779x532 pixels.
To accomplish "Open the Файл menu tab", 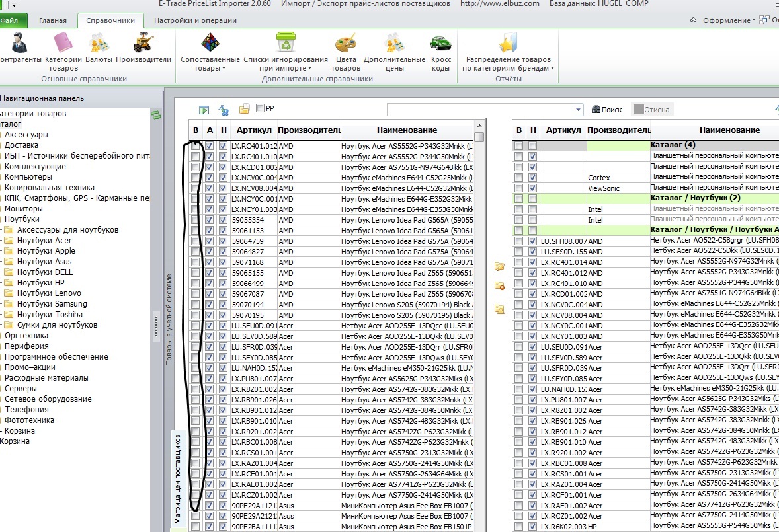I will tap(10, 20).
